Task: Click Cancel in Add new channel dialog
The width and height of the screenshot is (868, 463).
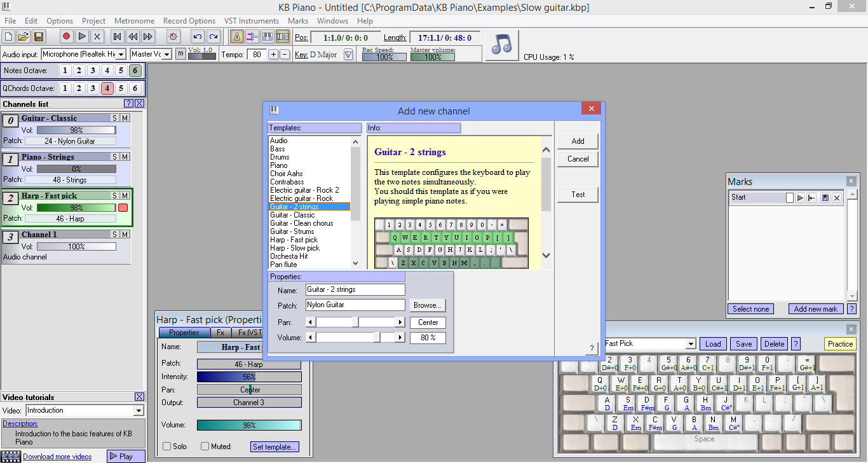Action: (578, 159)
